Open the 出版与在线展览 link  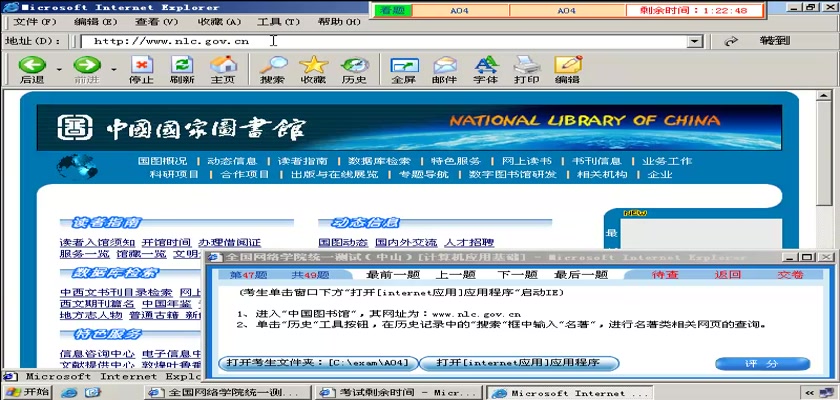[334, 174]
